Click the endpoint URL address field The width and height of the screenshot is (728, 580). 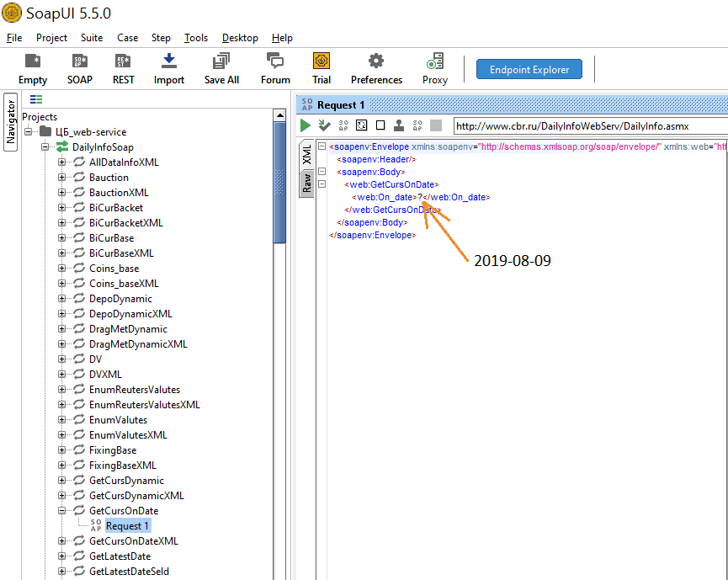point(589,126)
